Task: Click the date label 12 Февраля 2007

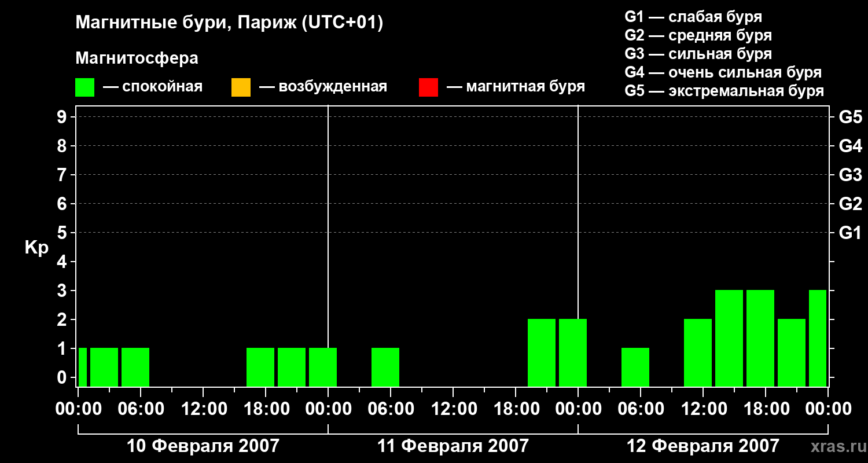Action: (703, 446)
